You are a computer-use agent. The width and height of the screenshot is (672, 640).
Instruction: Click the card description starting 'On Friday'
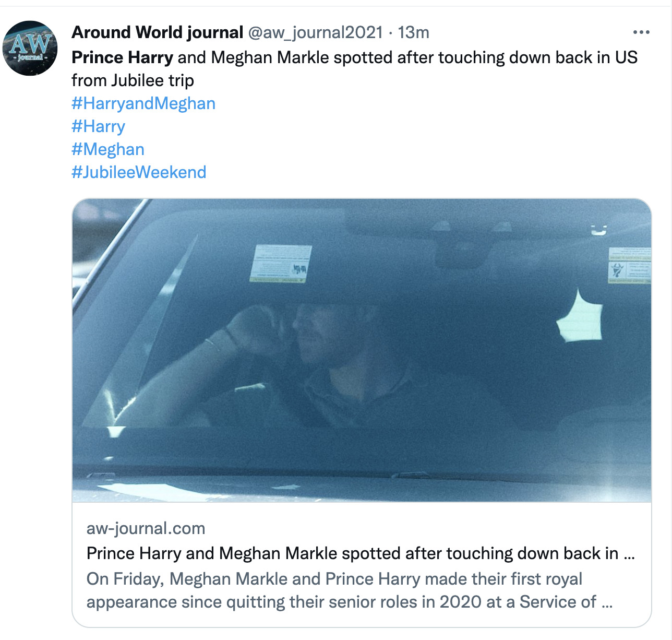(334, 579)
